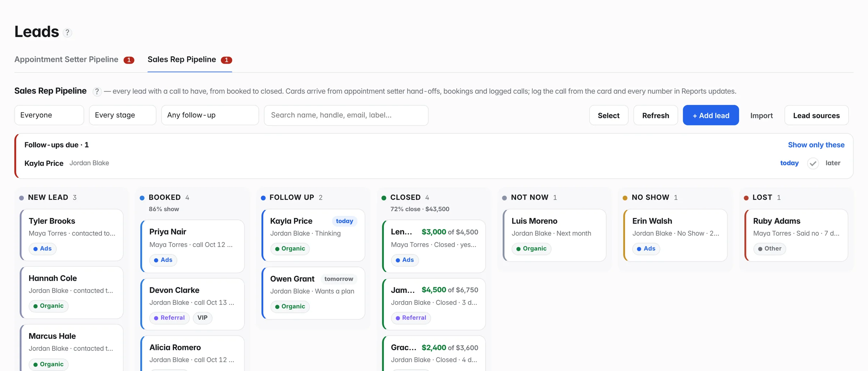Open the Everyone owner filter dropdown
The width and height of the screenshot is (868, 371).
(49, 115)
